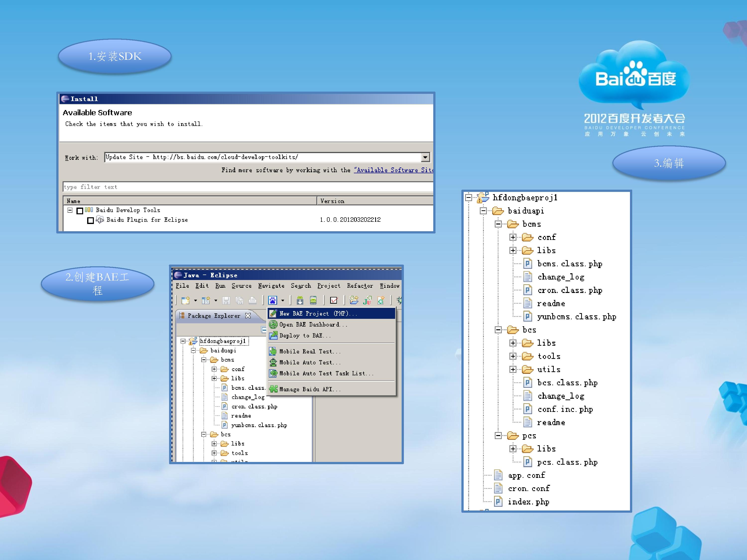Open the Project menu in Eclipse
This screenshot has width=747, height=560.
coord(329,285)
